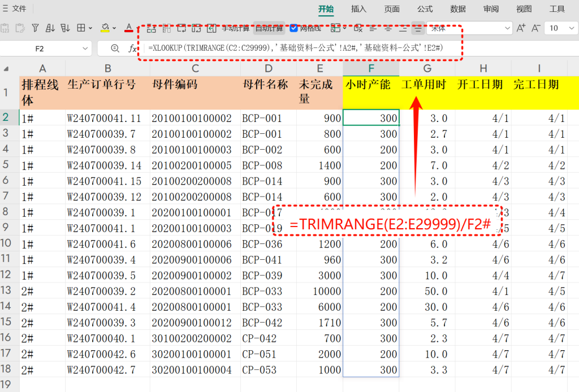Select the 10000 unfinished quantity cell
Viewport: 579px width, 392px height.
click(x=319, y=291)
